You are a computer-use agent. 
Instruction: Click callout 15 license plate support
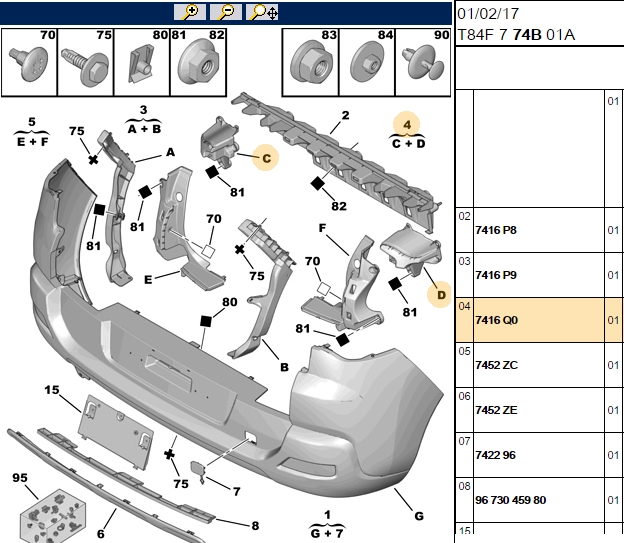[52, 390]
